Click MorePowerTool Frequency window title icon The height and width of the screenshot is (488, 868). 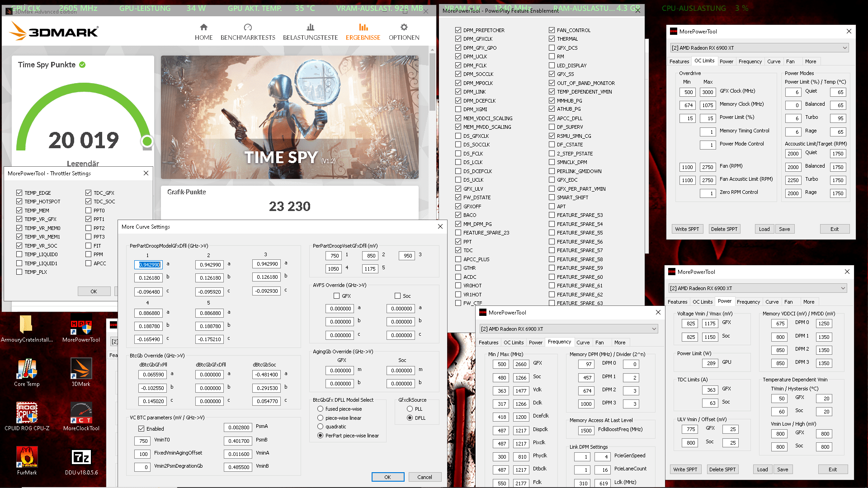(x=483, y=312)
